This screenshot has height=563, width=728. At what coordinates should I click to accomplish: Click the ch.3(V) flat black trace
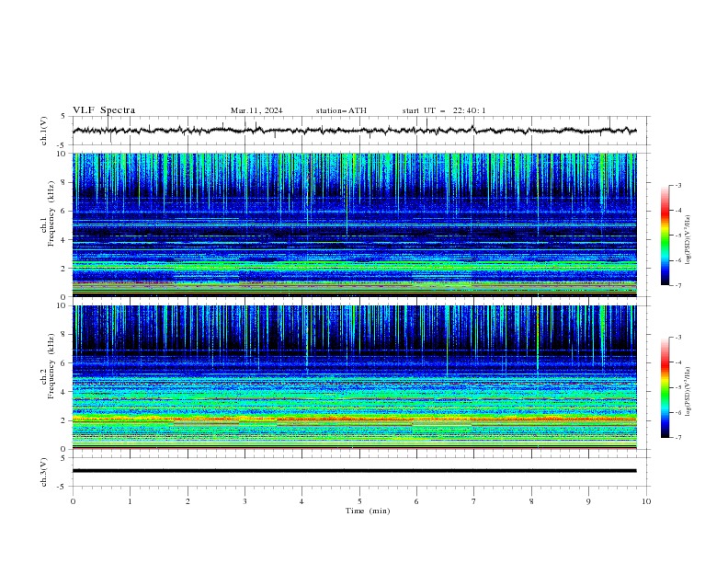[x=354, y=471]
